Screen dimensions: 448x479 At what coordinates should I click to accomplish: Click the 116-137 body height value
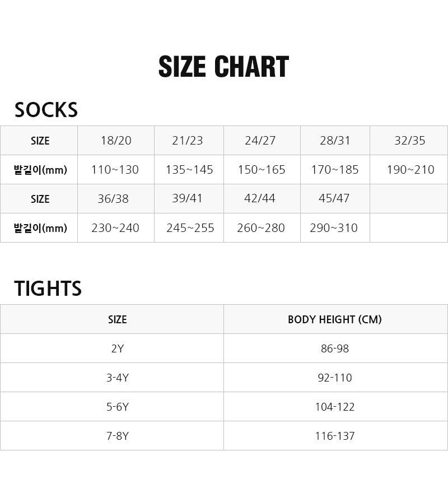click(335, 436)
